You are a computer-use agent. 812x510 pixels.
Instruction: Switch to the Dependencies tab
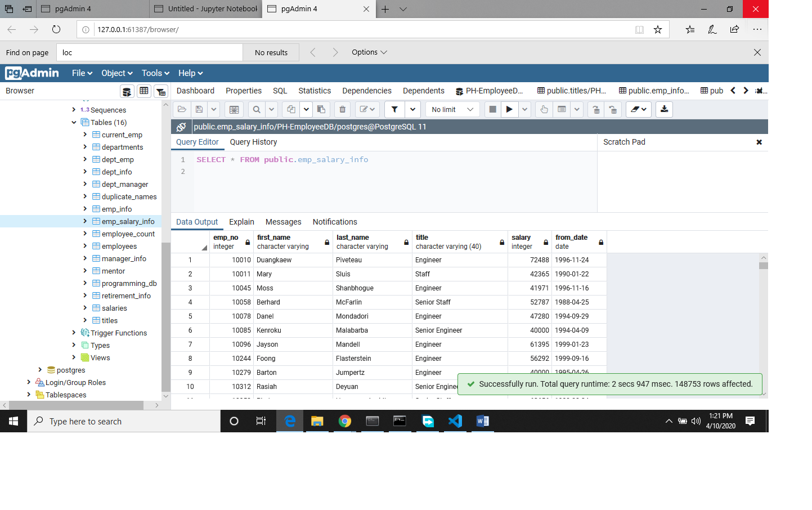[x=367, y=91]
